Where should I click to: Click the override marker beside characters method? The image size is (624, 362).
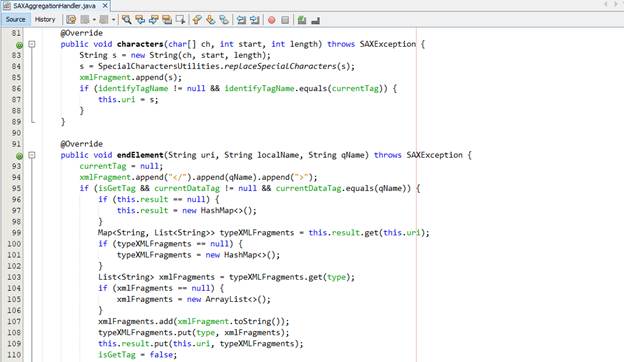click(x=19, y=45)
